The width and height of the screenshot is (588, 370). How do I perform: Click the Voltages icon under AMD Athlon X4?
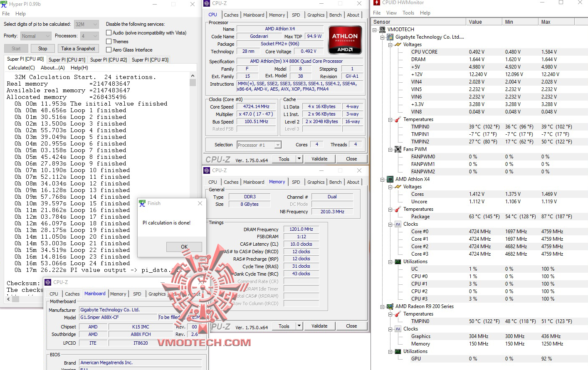pyautogui.click(x=398, y=187)
